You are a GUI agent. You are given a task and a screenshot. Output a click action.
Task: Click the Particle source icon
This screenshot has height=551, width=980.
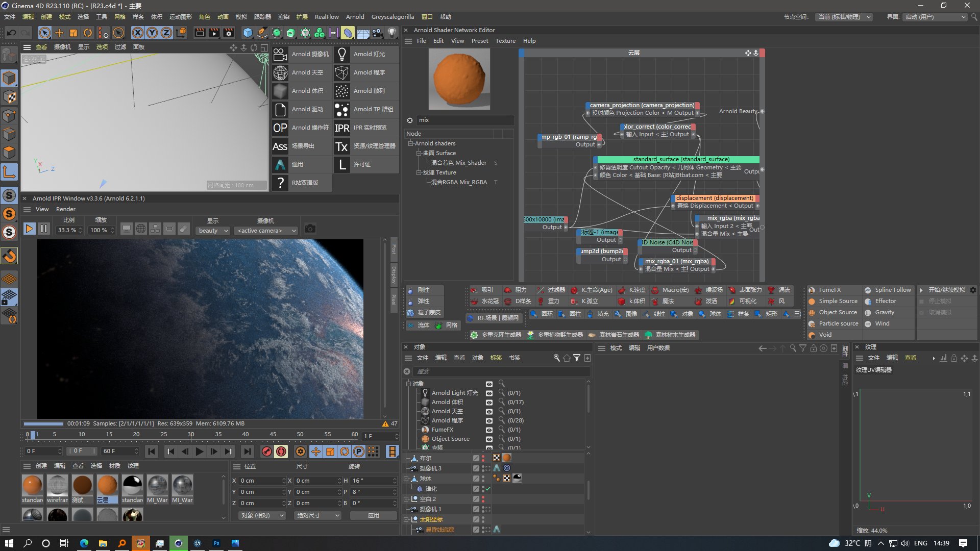[812, 324]
